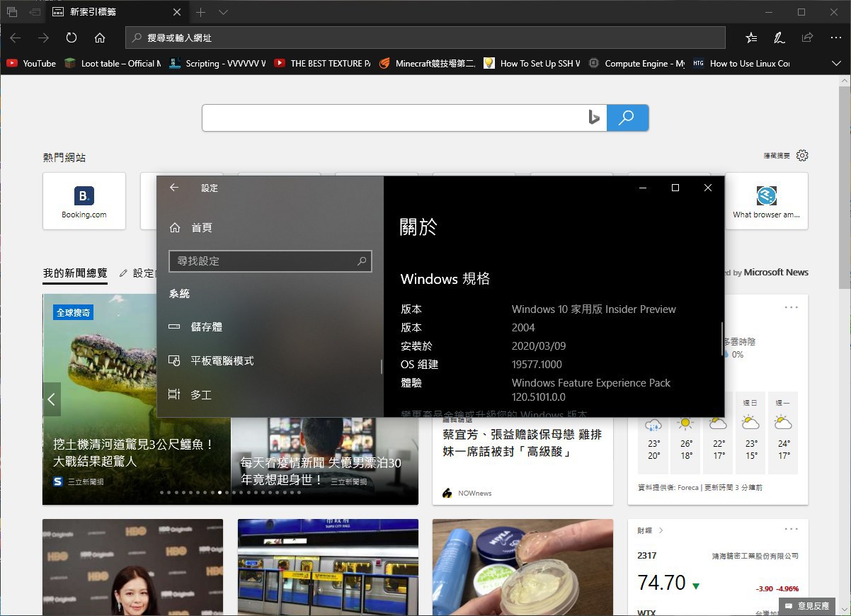The height and width of the screenshot is (616, 851).
Task: Open the tabs you've set aside icon
Action: [12, 12]
